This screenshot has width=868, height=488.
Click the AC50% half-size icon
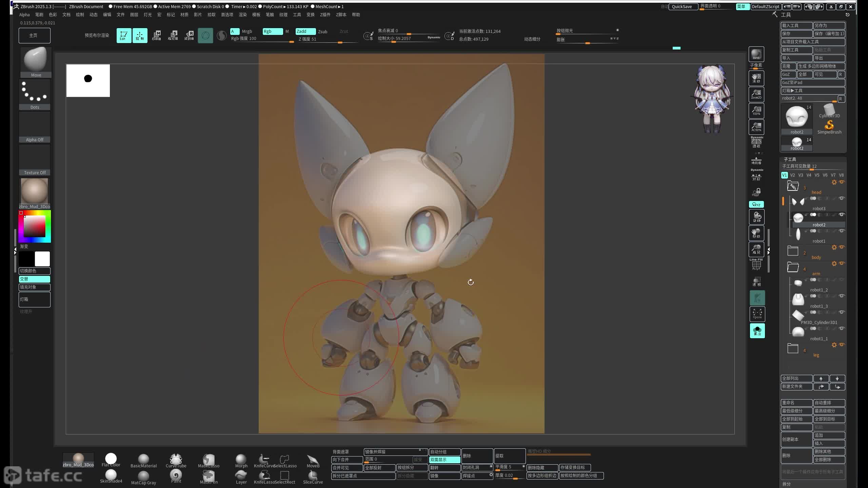pos(756,127)
